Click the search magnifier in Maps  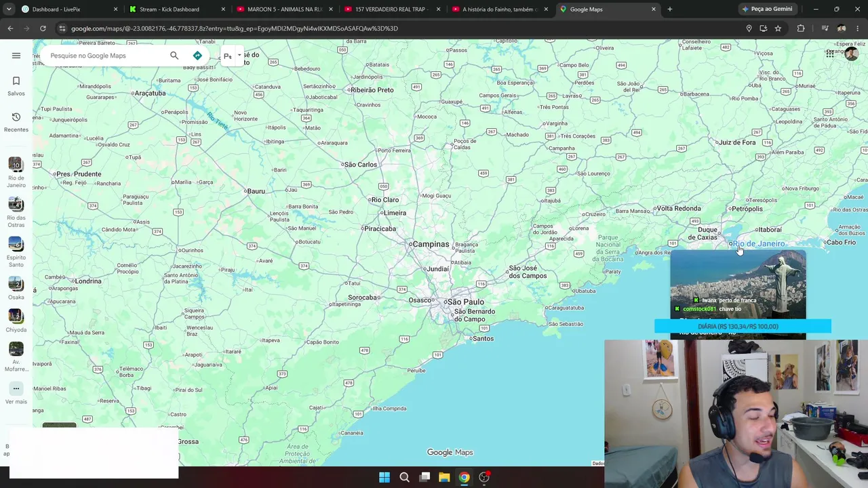pos(174,56)
